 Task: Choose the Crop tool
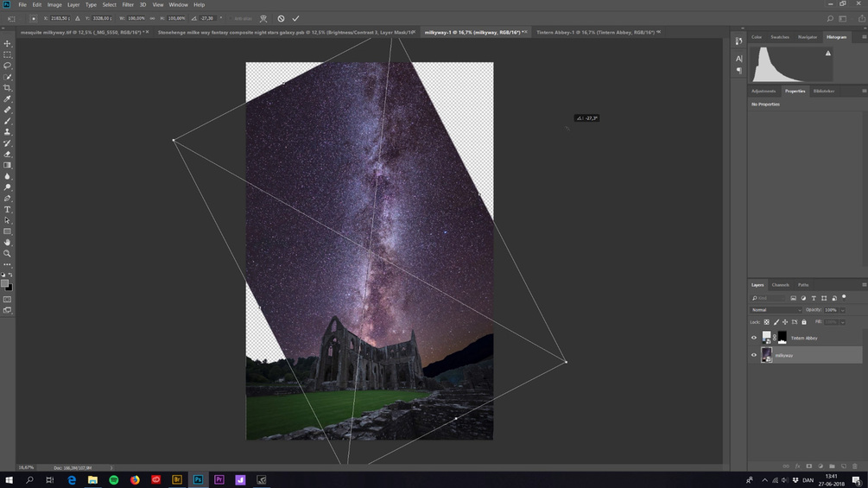click(7, 87)
